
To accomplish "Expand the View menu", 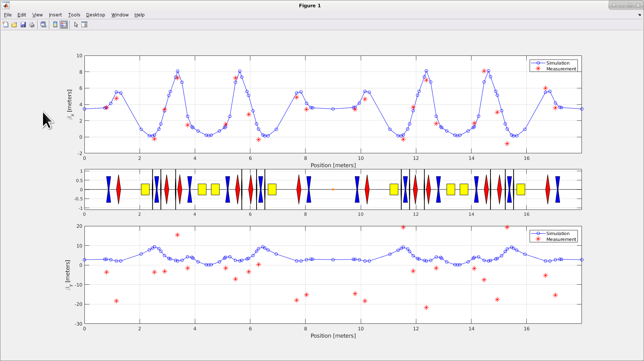I will pos(37,15).
